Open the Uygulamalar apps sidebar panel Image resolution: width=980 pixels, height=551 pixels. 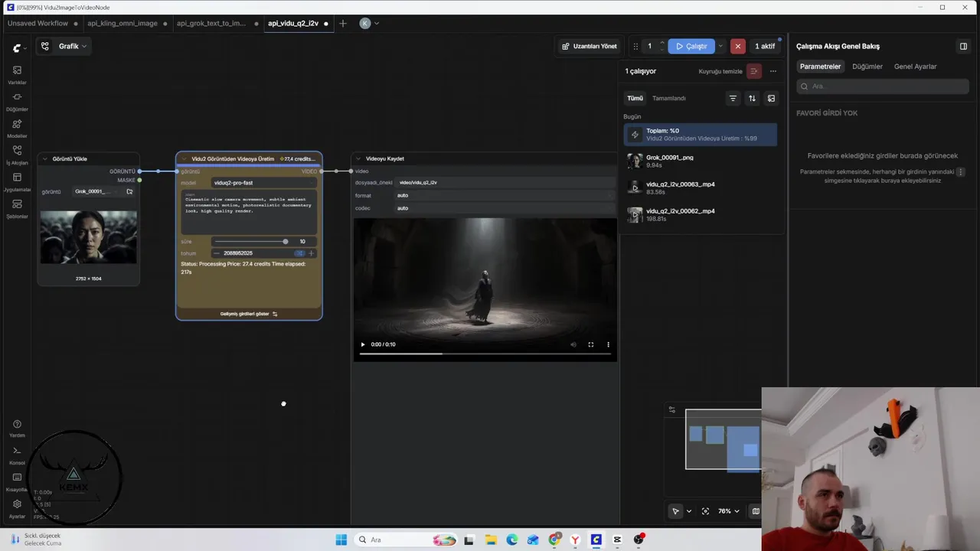click(17, 182)
